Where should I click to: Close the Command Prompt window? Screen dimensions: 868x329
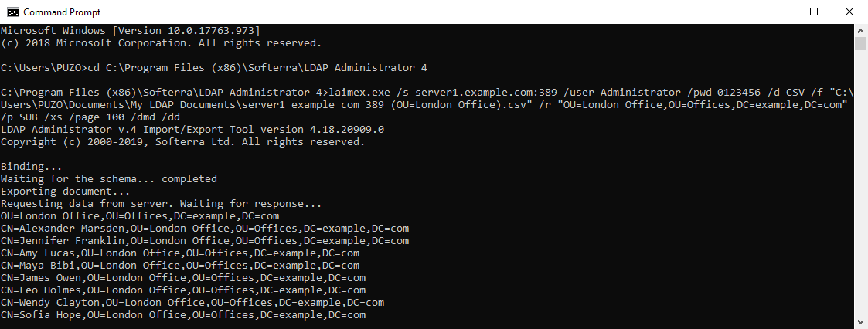point(849,12)
